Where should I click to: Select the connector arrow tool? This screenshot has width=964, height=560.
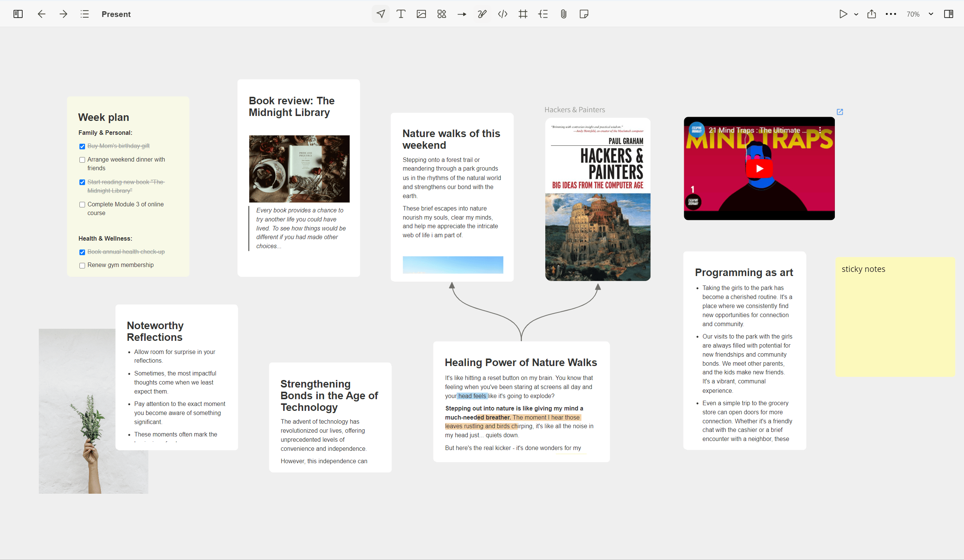coord(462,14)
